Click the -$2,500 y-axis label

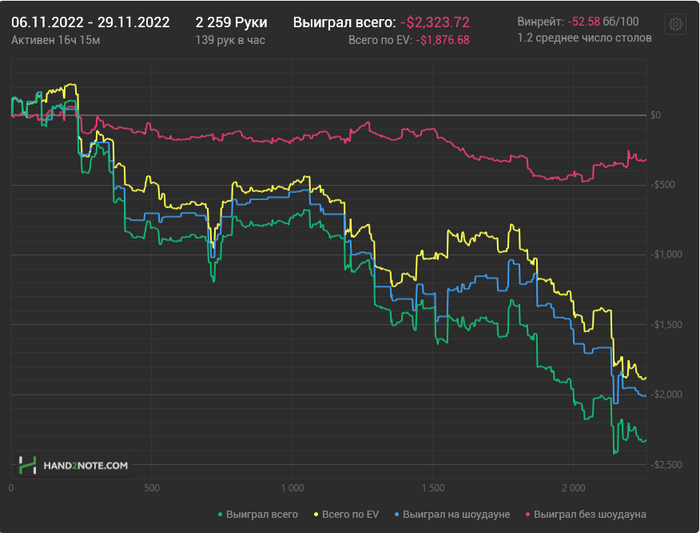[x=666, y=465]
